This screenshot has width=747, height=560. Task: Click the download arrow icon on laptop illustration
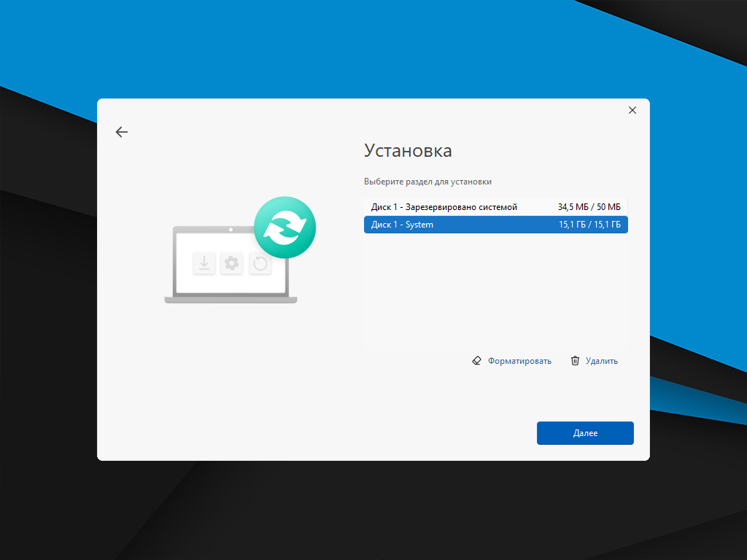click(204, 262)
